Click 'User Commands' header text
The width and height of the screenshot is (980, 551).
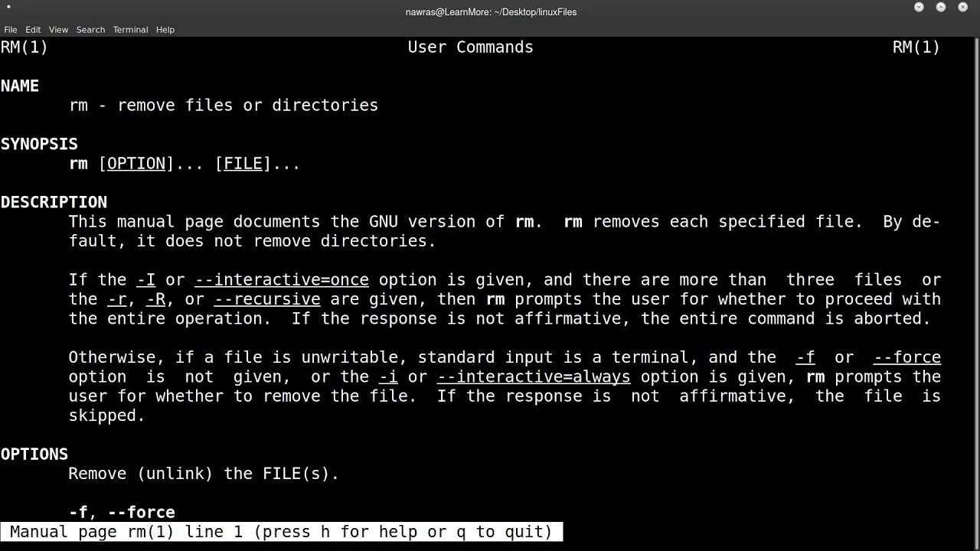coord(470,47)
